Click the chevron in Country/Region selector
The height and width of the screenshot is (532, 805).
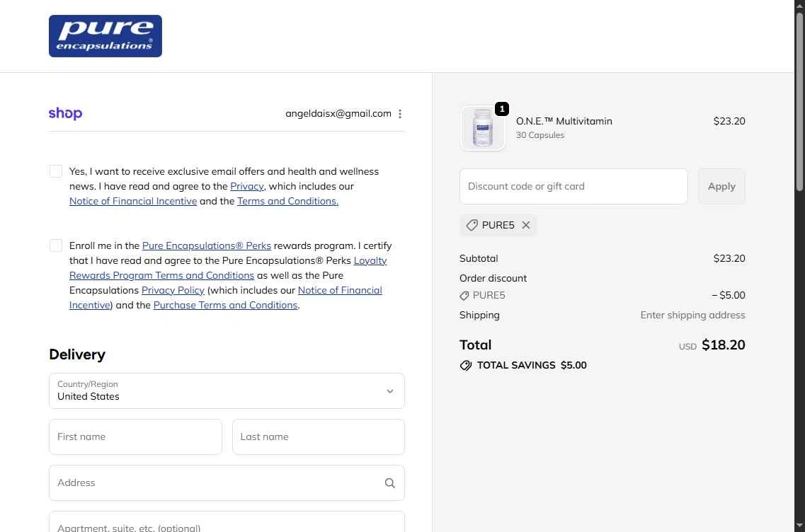390,391
